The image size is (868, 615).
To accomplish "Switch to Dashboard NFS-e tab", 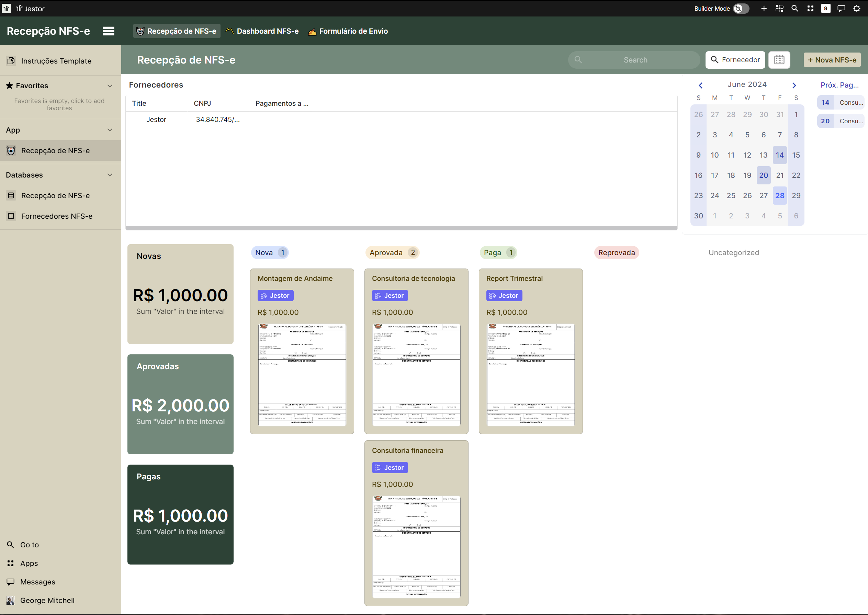I will point(262,31).
